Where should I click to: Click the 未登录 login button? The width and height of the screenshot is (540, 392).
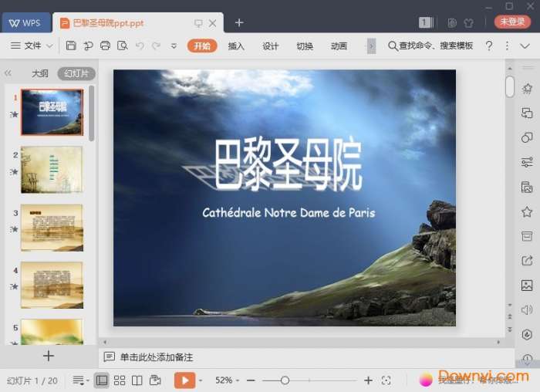coord(512,22)
